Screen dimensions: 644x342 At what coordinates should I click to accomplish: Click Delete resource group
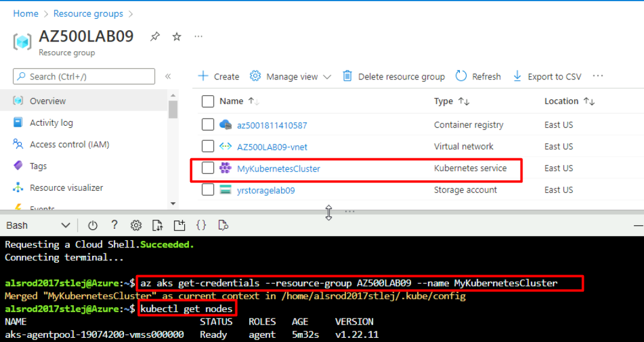tap(394, 76)
